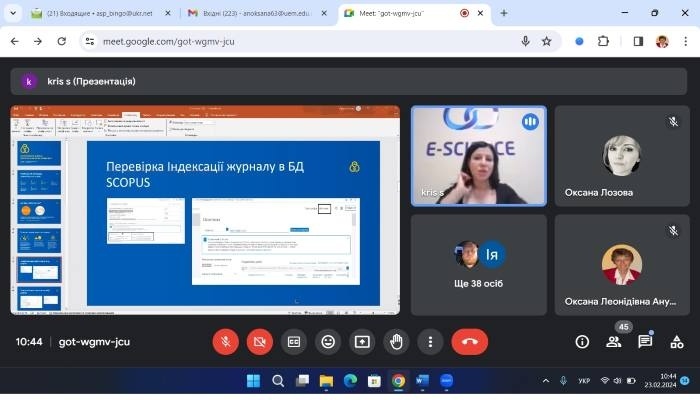The width and height of the screenshot is (700, 400).
Task: Show the participants list panel
Action: (614, 341)
